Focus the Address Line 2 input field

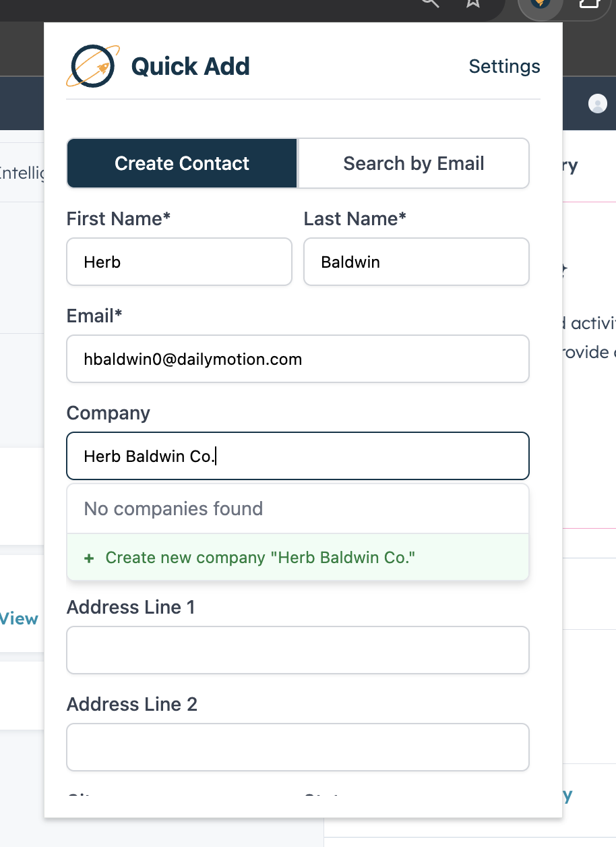(298, 747)
